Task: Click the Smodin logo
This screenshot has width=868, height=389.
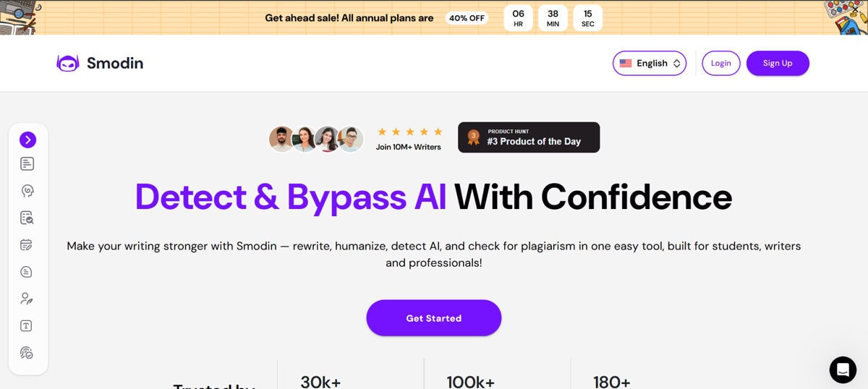Action: click(100, 64)
